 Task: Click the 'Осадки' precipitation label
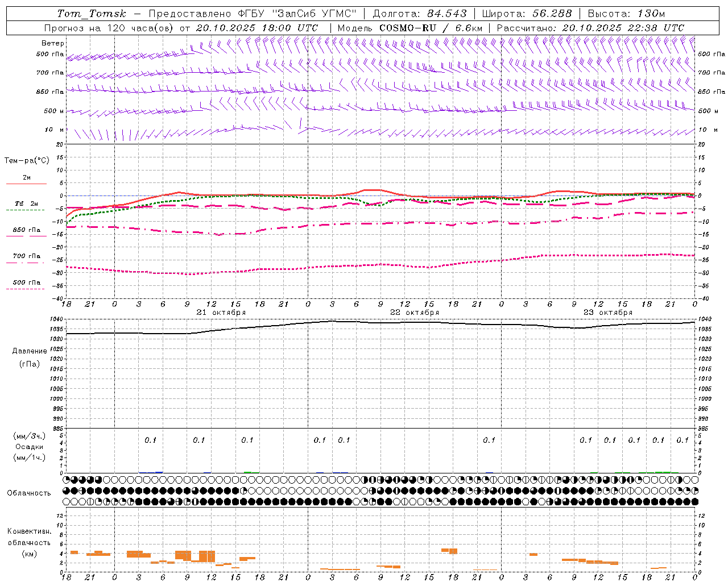coord(30,447)
